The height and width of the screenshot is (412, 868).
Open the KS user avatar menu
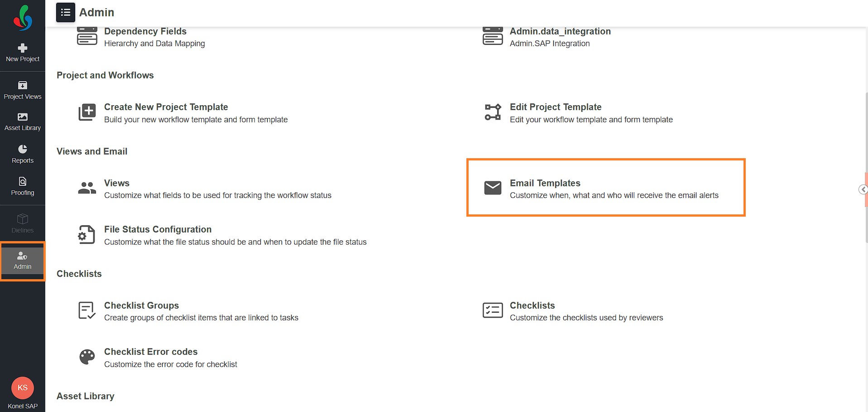click(23, 388)
